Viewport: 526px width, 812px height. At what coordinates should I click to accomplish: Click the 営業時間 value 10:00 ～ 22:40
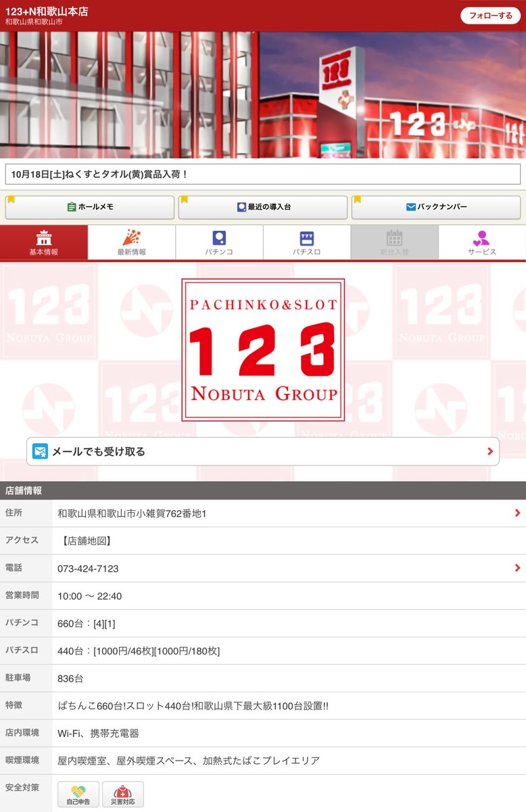point(90,596)
